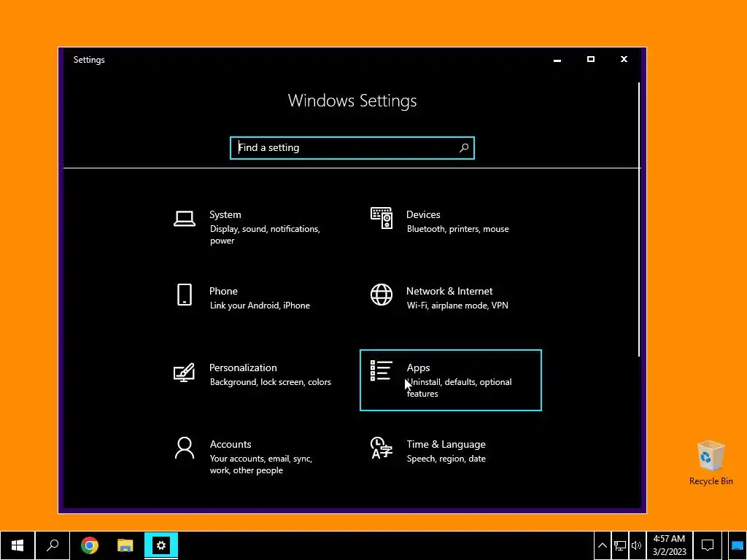
Task: Open the Apps list icon
Action: click(381, 370)
